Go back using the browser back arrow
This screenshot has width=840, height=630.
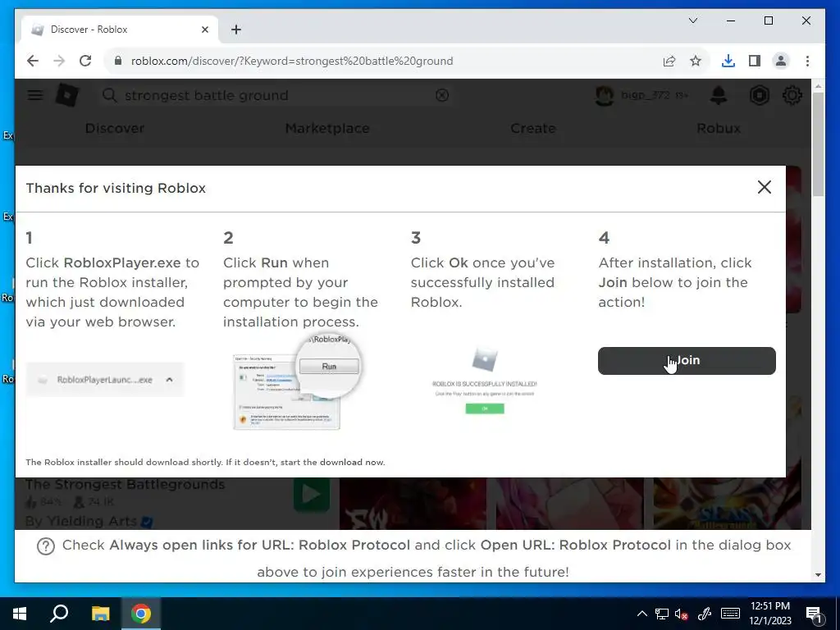pos(33,61)
